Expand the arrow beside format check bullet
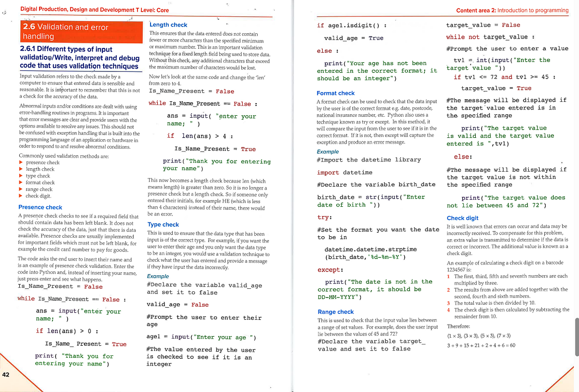579x392 pixels. [x=21, y=183]
